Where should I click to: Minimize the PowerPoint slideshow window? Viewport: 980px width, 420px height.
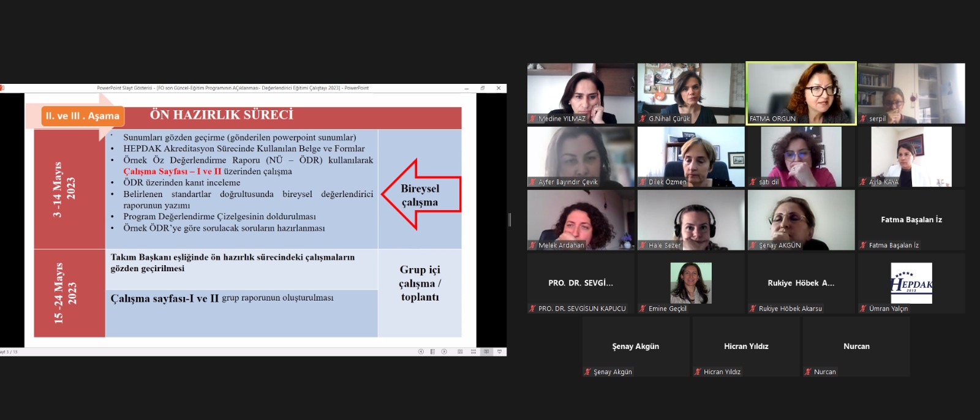coord(467,88)
